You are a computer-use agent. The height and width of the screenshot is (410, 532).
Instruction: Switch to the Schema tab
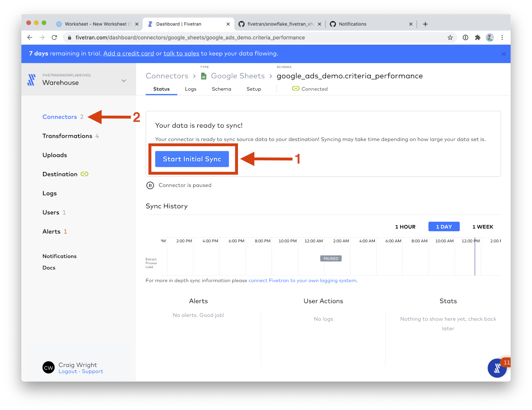pyautogui.click(x=221, y=89)
